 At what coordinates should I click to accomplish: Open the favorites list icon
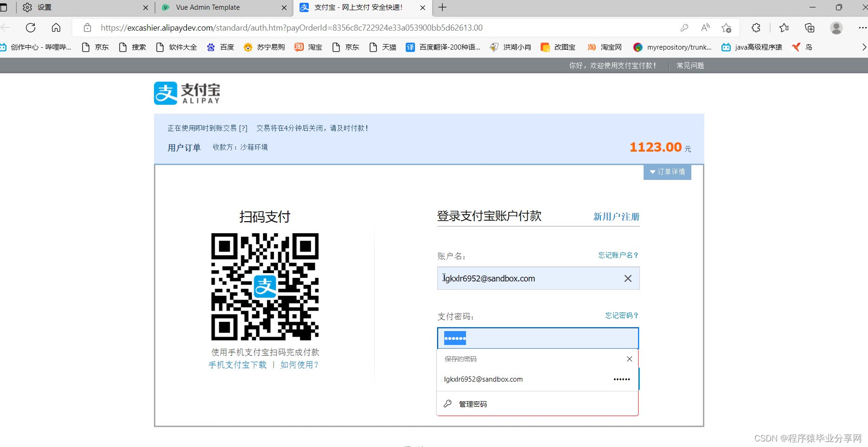click(784, 28)
